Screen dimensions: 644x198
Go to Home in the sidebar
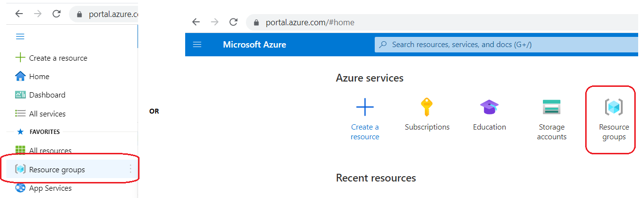point(39,77)
